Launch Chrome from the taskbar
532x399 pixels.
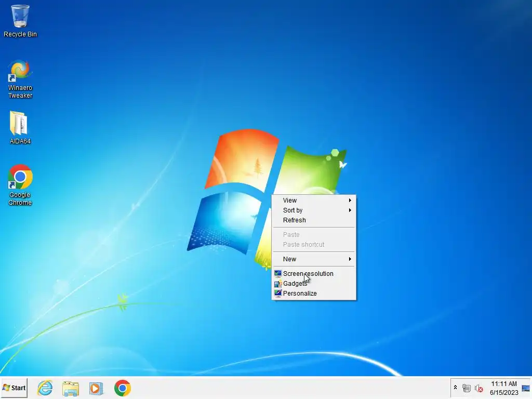[123, 388]
